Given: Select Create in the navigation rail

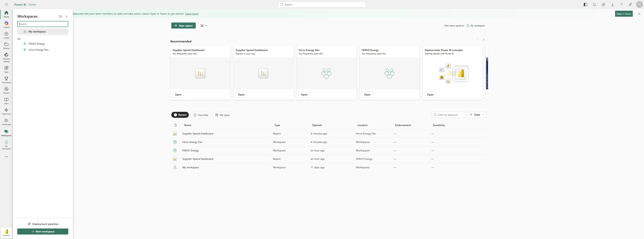Looking at the screenshot, I should click(x=6, y=35).
